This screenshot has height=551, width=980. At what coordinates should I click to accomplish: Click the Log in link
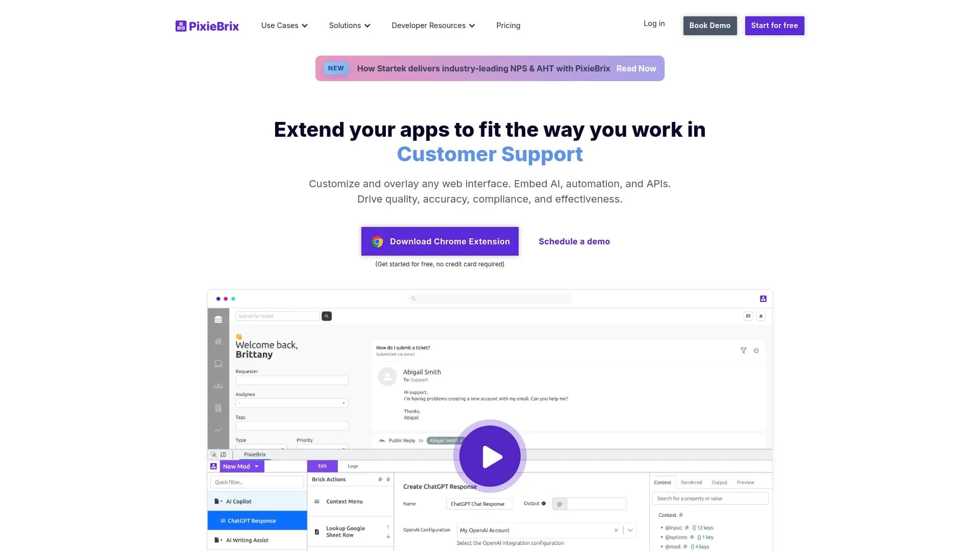coord(654,23)
